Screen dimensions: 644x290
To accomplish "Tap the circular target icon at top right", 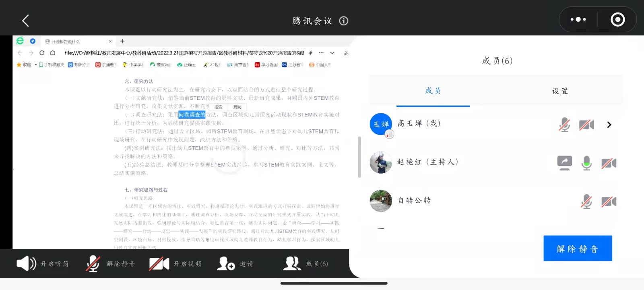I will pyautogui.click(x=617, y=19).
